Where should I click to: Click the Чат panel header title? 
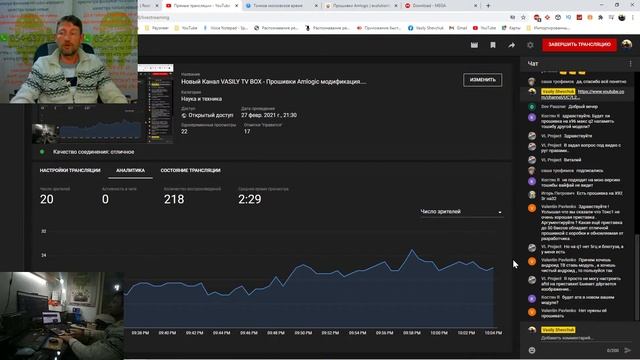tap(533, 64)
